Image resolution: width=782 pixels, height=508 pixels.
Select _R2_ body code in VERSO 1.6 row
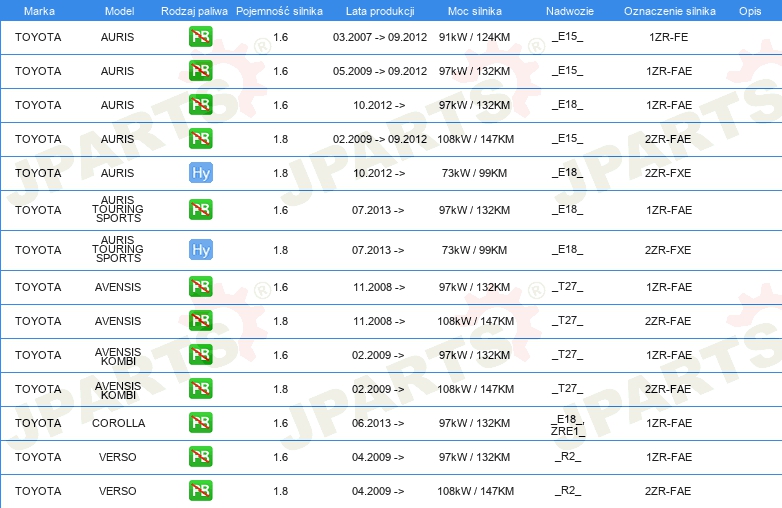click(x=568, y=457)
